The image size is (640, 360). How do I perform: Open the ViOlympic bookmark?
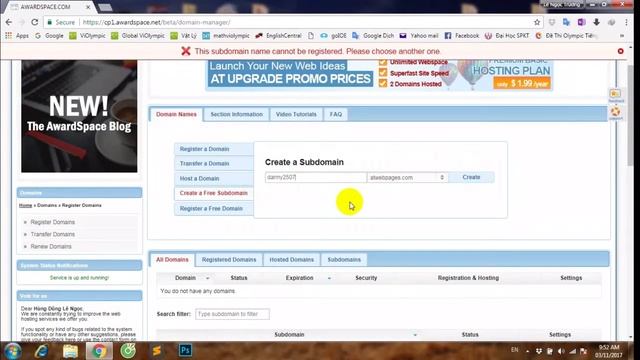coord(87,36)
